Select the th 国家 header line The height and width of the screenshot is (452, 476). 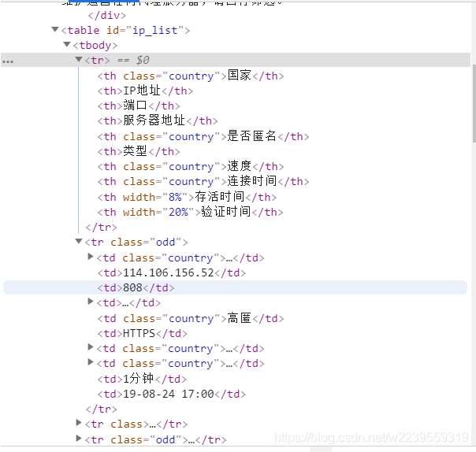pyautogui.click(x=191, y=76)
